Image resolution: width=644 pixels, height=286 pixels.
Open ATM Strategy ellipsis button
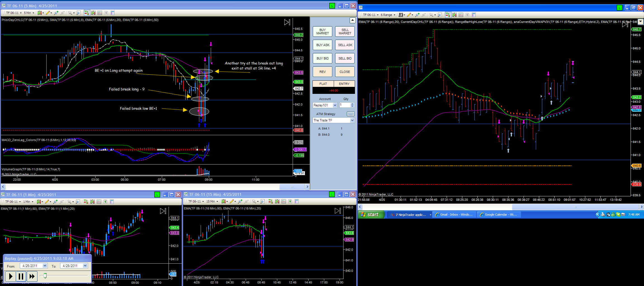(x=351, y=114)
